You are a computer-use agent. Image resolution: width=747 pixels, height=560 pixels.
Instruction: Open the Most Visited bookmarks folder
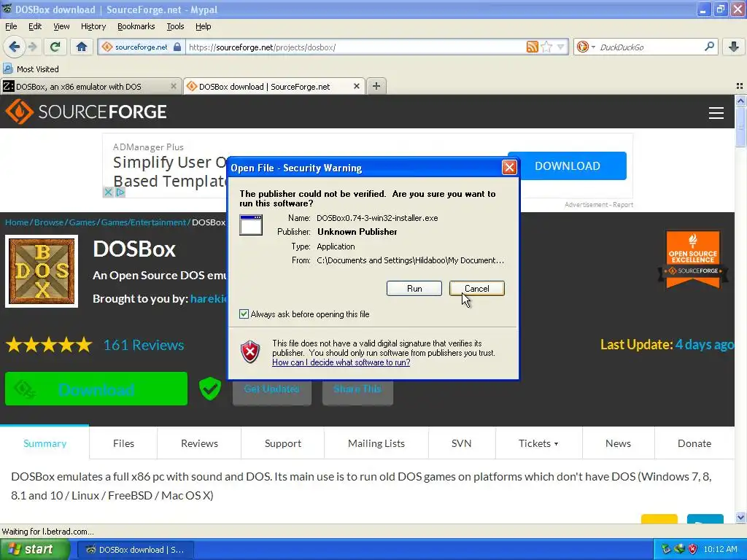pos(31,69)
